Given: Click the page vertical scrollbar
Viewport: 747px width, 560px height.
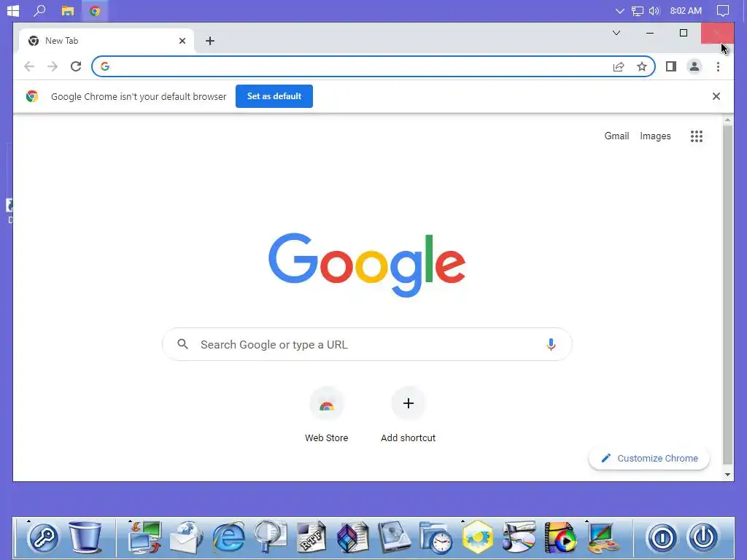Looking at the screenshot, I should pyautogui.click(x=727, y=294).
